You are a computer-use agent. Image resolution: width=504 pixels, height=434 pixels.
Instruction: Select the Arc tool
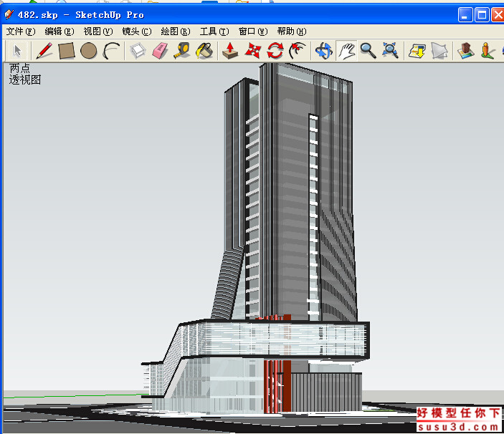pyautogui.click(x=111, y=51)
